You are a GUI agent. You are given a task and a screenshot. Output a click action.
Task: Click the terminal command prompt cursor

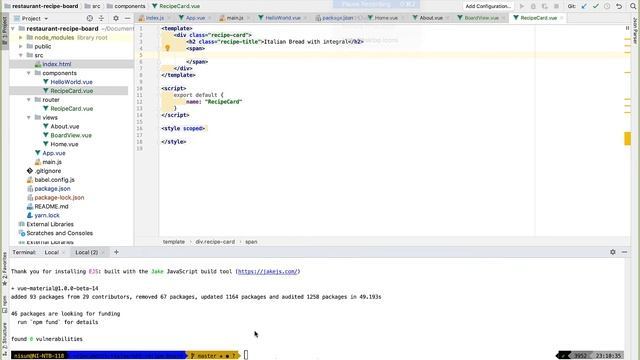[x=246, y=355]
